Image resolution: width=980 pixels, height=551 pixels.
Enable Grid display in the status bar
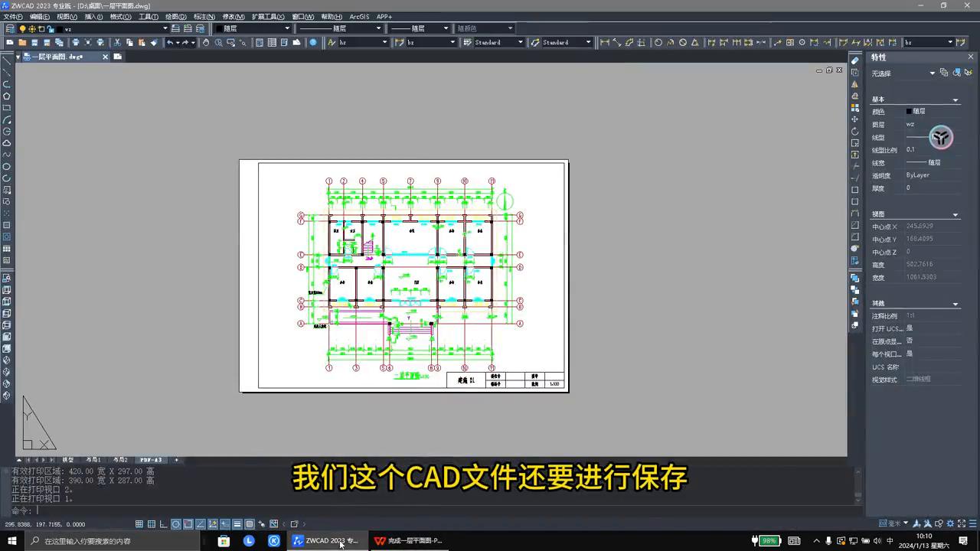pyautogui.click(x=151, y=524)
